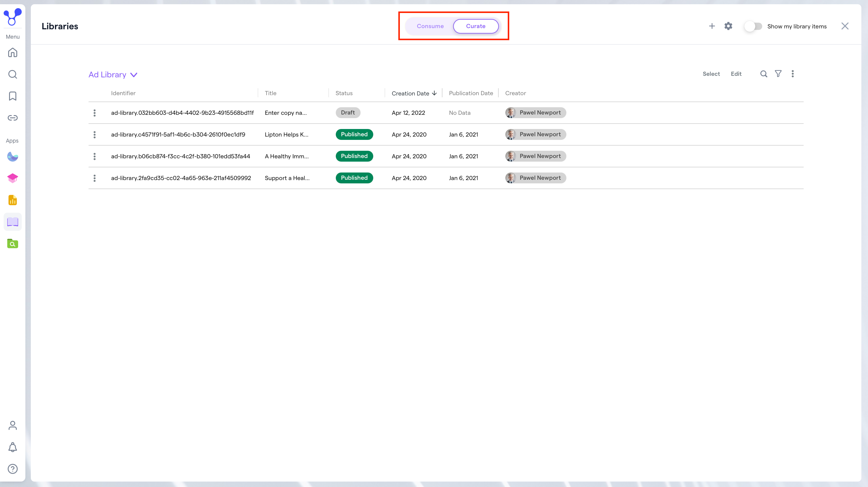The height and width of the screenshot is (487, 868).
Task: Open row menu for Lipton Helps K... item
Action: [x=95, y=135]
